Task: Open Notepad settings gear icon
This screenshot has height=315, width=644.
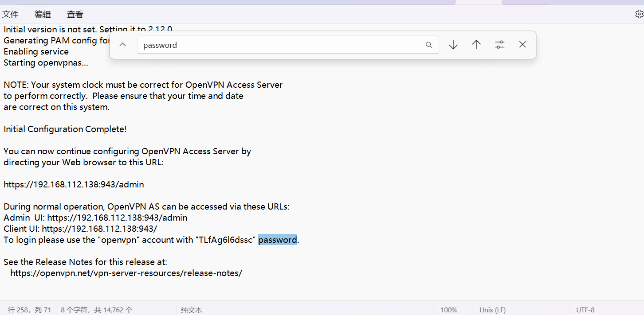Action: point(639,14)
